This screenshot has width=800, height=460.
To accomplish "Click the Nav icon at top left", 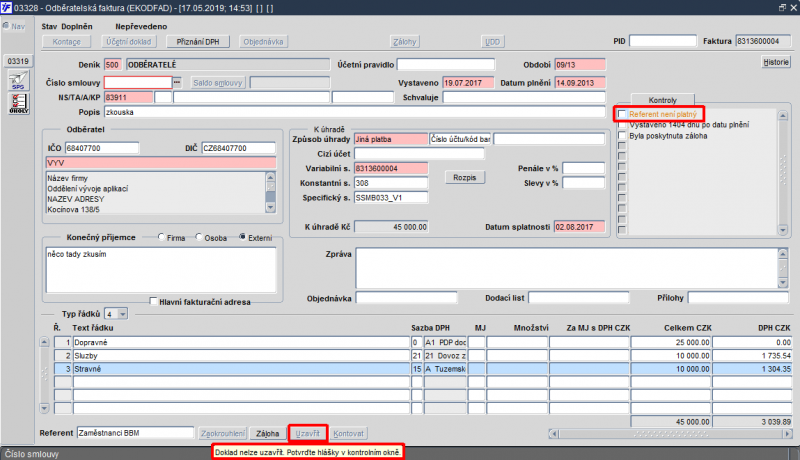I will (14, 26).
